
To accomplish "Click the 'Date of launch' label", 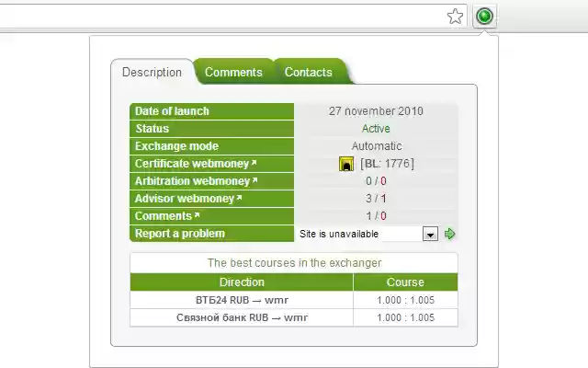I will click(x=172, y=111).
